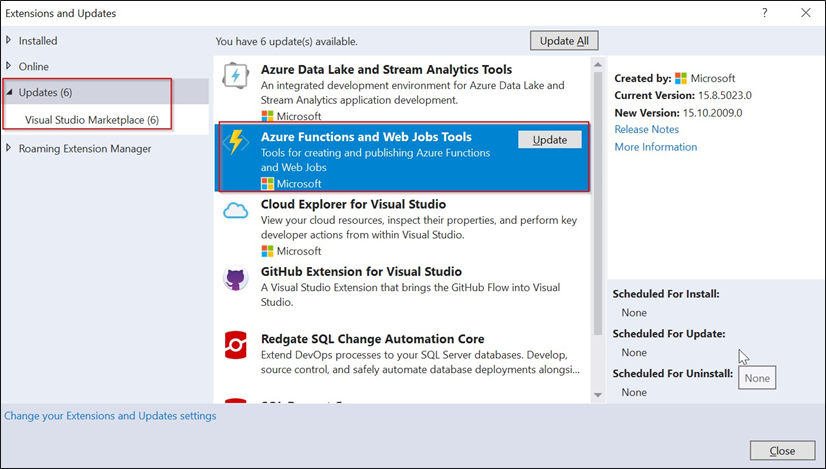
Task: Click the Microsoft logo beside Created by
Action: (681, 78)
